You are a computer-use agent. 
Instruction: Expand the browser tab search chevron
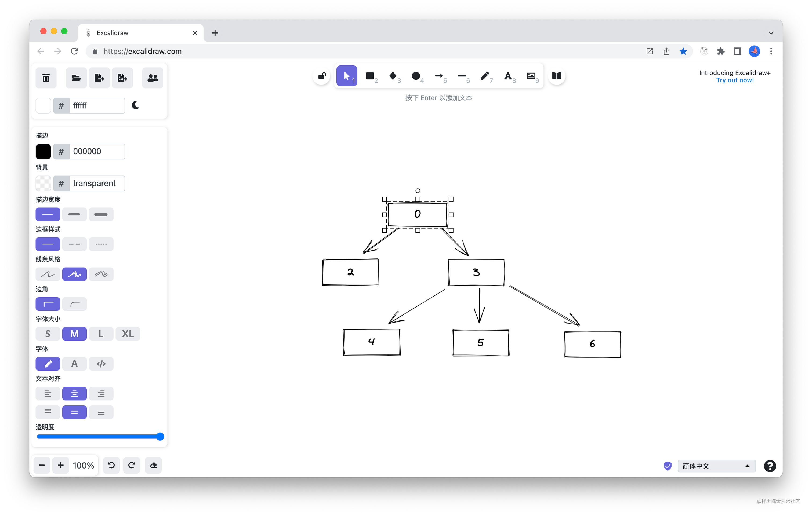(x=771, y=33)
